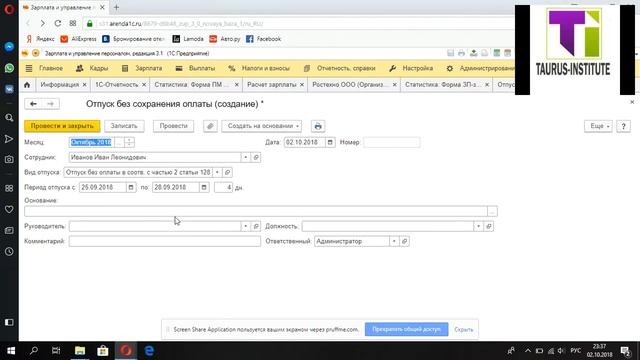Expand the Сотрудник dropdown arrow
Viewport: 640px width, 360px height.
[x=246, y=157]
